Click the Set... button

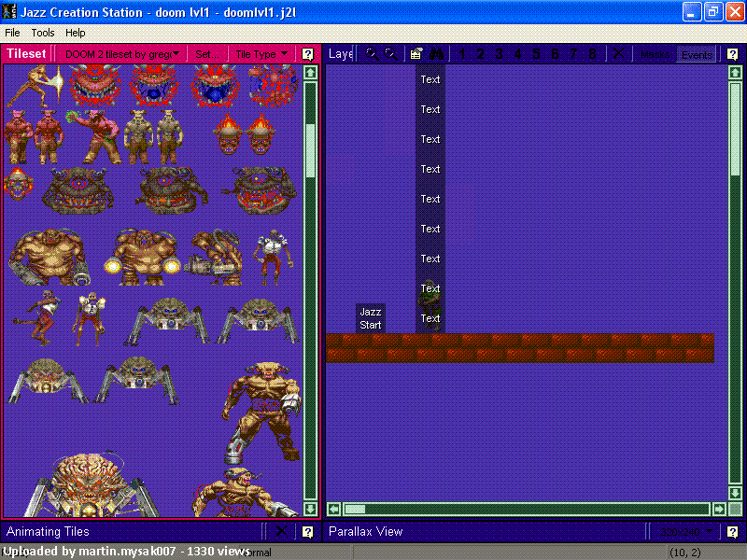tap(206, 54)
